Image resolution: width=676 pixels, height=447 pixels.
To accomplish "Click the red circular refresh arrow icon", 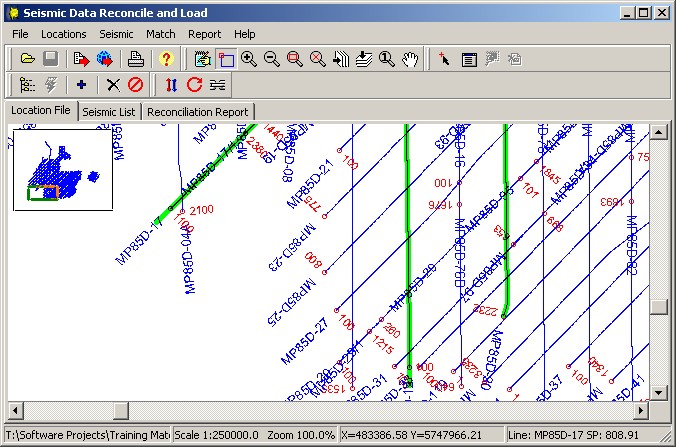I will pos(194,86).
